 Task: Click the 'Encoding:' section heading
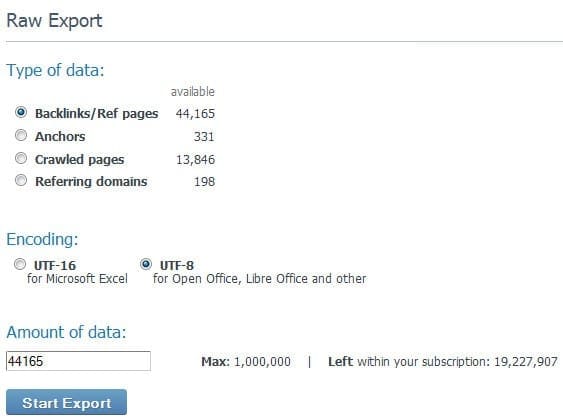42,239
